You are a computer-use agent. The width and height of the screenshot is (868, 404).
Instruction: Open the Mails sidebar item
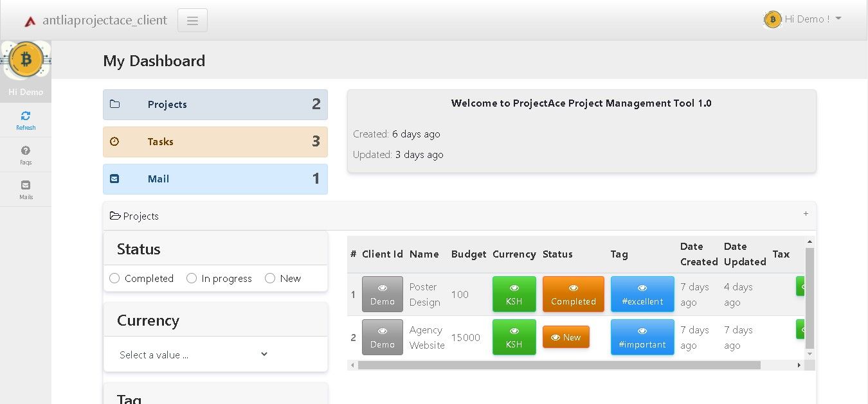click(x=26, y=189)
